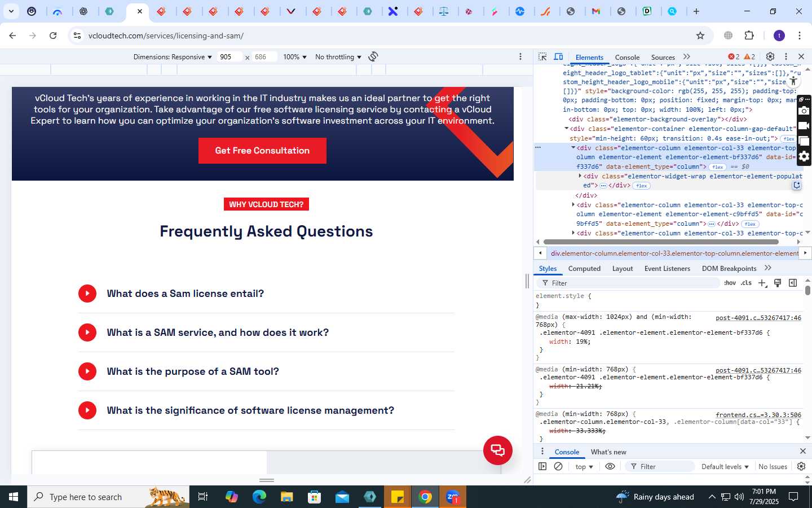Switch to the Event Listeners tab

[667, 269]
